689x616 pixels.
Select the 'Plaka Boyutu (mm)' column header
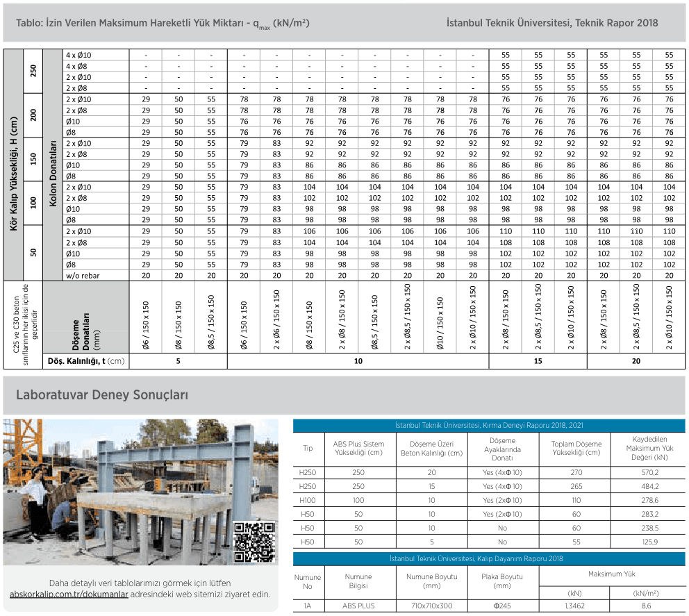coord(502,581)
